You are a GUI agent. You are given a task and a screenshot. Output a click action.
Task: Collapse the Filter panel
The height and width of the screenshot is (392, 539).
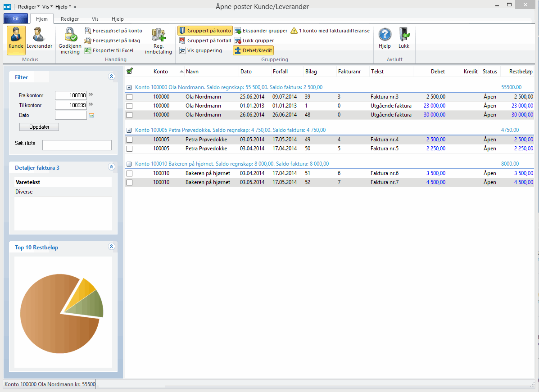(111, 77)
